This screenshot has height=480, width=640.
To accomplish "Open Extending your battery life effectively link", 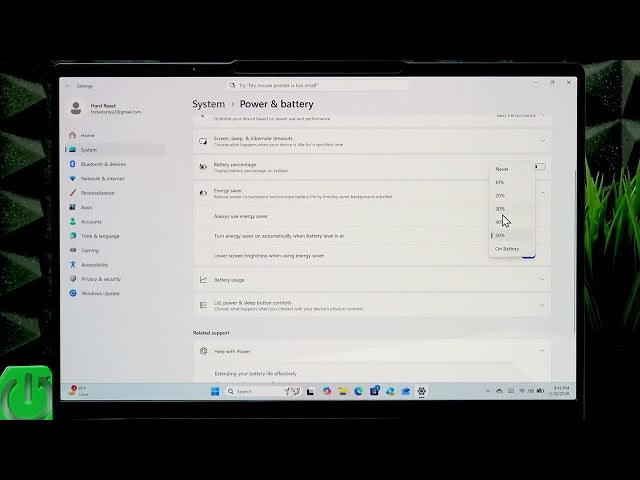I will (256, 373).
